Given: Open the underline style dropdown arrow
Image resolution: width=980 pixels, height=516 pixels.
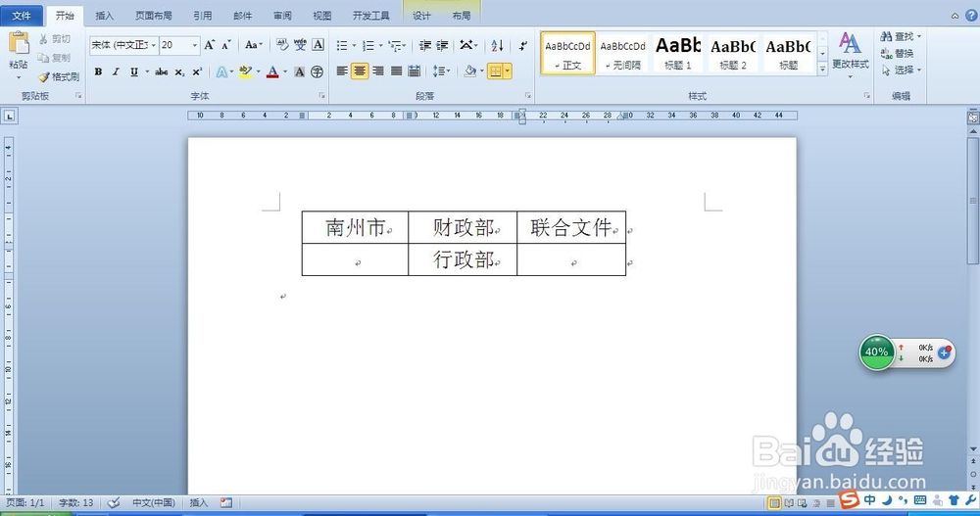Looking at the screenshot, I should [x=147, y=71].
